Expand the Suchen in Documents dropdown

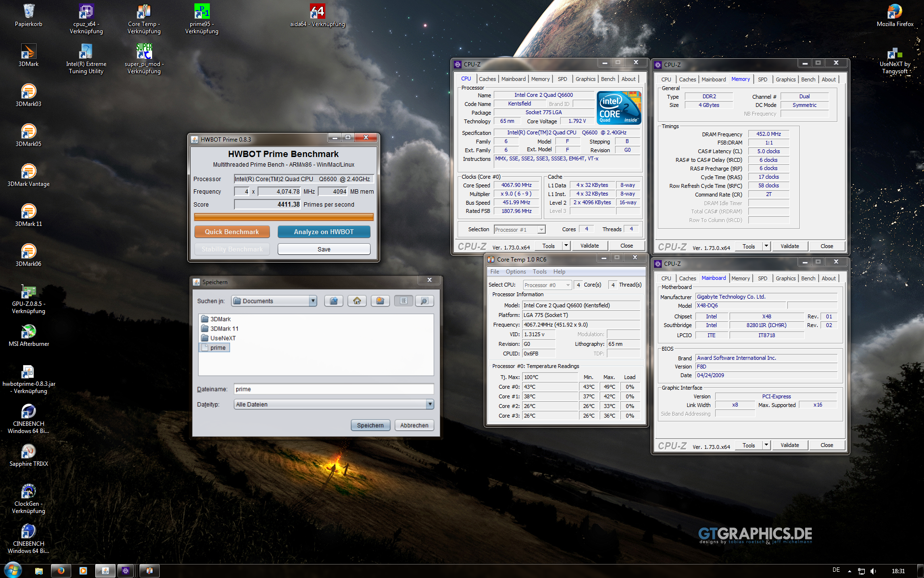click(x=313, y=301)
